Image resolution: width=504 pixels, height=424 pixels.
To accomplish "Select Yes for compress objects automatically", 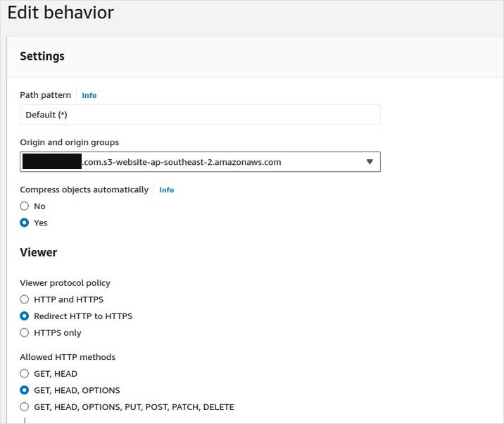I will [25, 223].
